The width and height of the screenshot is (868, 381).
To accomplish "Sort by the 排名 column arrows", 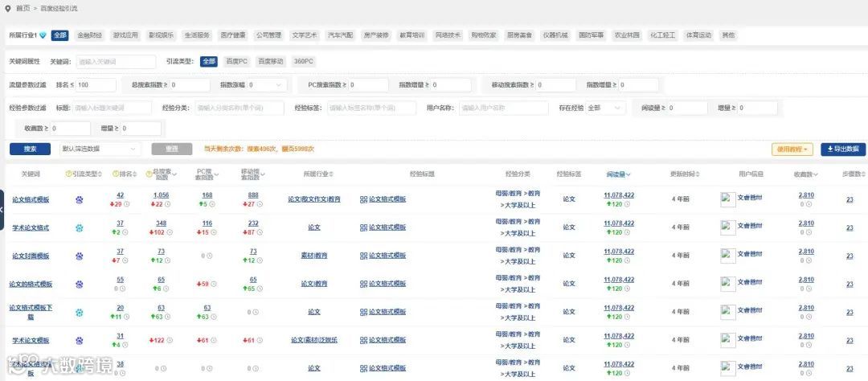I will click(x=135, y=174).
